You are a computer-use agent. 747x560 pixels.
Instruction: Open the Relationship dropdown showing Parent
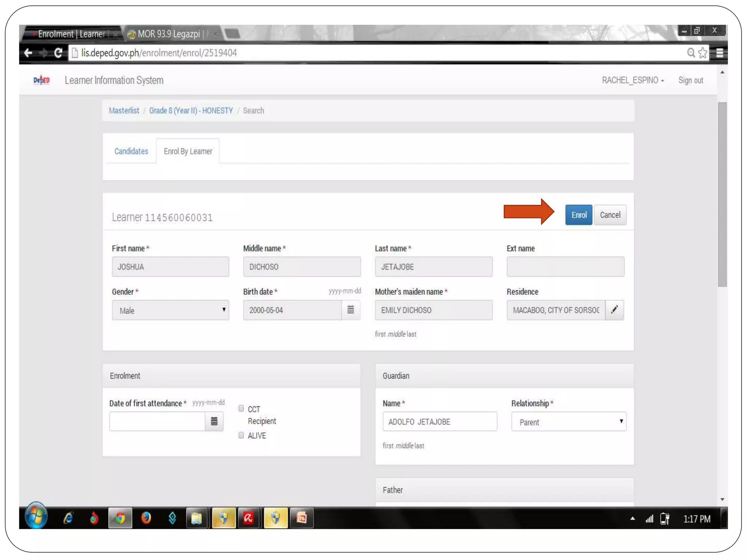pos(568,422)
